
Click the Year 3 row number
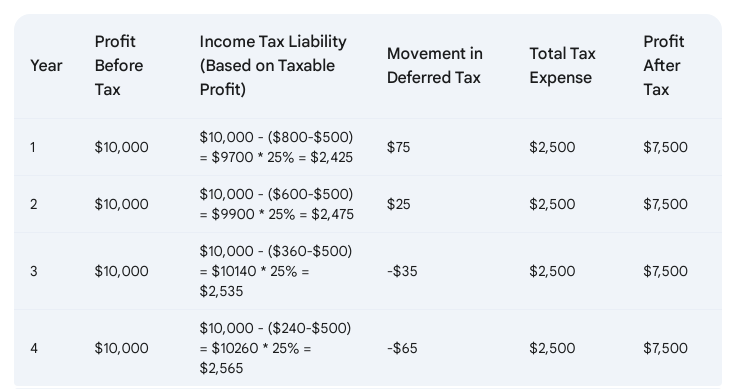(x=33, y=271)
